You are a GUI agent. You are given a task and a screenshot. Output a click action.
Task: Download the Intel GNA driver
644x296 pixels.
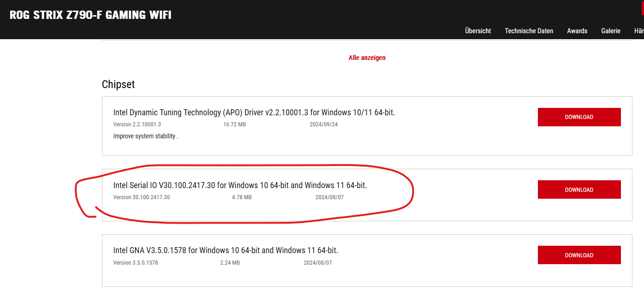[579, 255]
